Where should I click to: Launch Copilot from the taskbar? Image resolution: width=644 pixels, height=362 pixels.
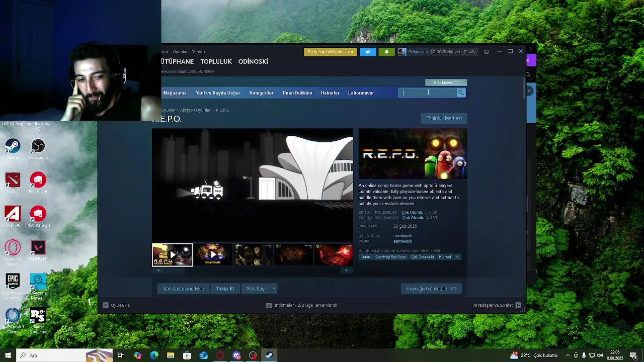click(x=137, y=355)
